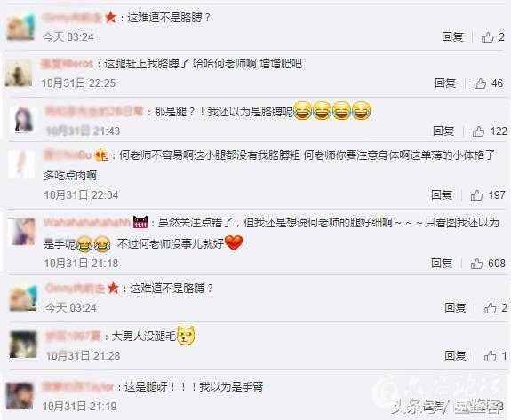
Task: Reply to the comment ending 多吃点肉啊
Action: tap(442, 195)
